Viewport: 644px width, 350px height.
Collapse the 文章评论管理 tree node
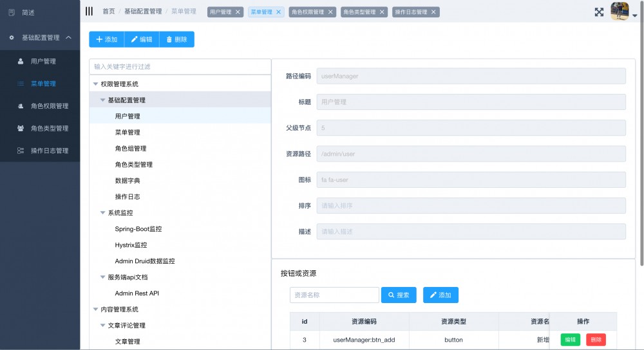[x=102, y=326]
